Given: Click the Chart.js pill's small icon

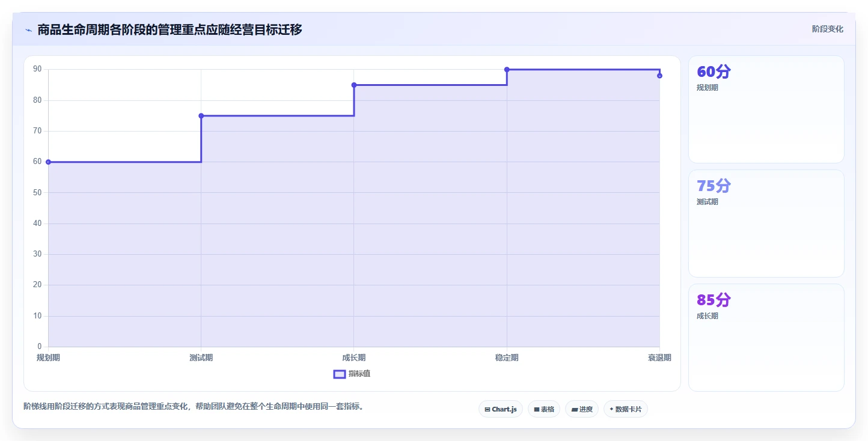Looking at the screenshot, I should click(487, 409).
